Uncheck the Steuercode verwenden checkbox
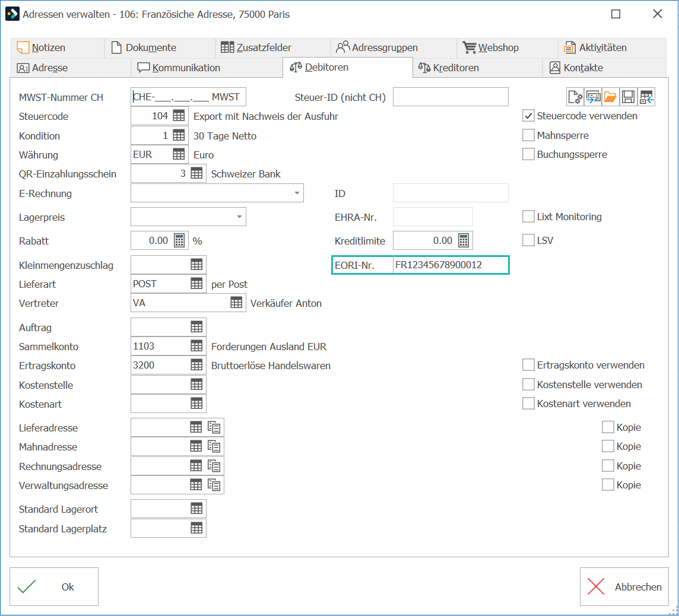 click(528, 116)
